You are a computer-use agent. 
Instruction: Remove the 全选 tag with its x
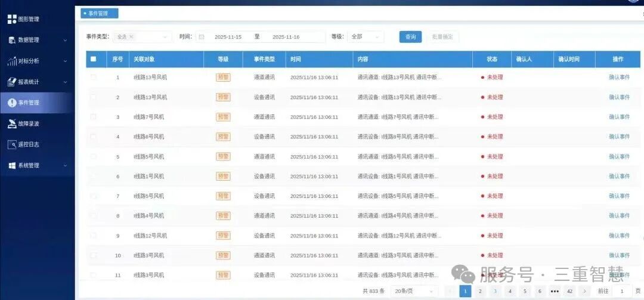[131, 36]
